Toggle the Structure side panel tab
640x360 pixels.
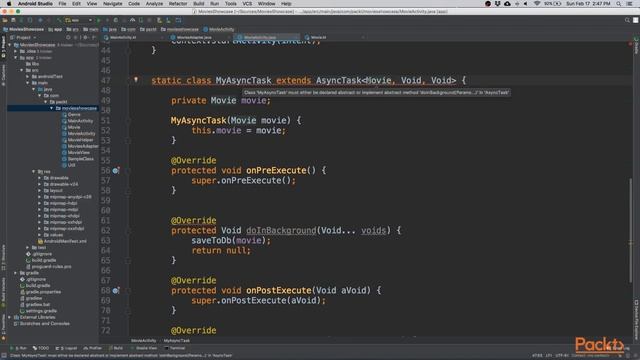[3, 257]
